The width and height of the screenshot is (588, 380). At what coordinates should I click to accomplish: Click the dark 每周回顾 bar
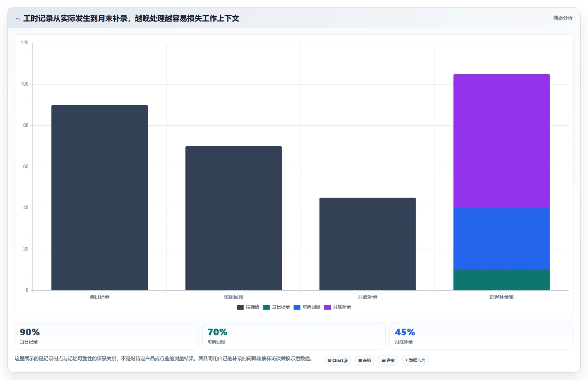(x=233, y=218)
